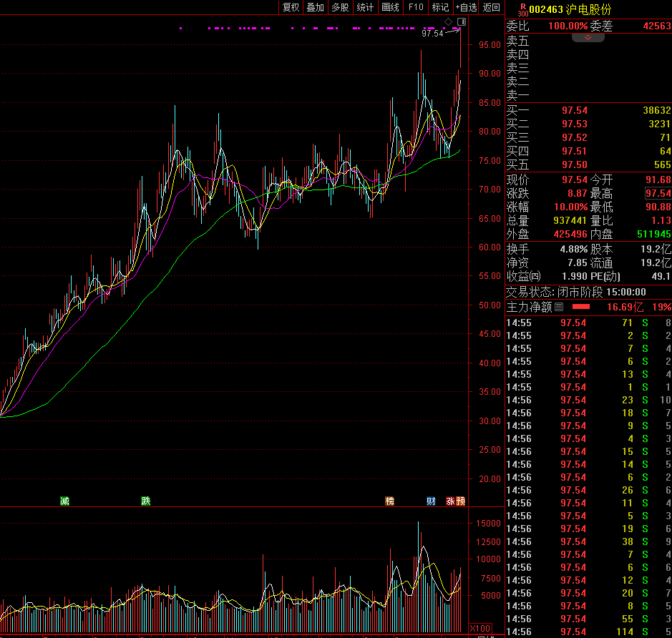Image resolution: width=672 pixels, height=638 pixels.
Task: Click the small square icon at chart top-right
Action: coord(462,22)
